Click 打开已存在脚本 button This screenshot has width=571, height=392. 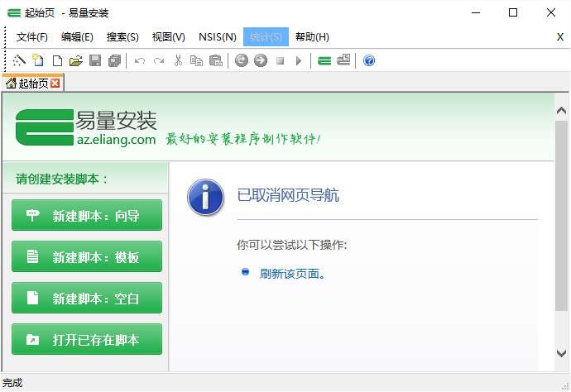(x=87, y=340)
